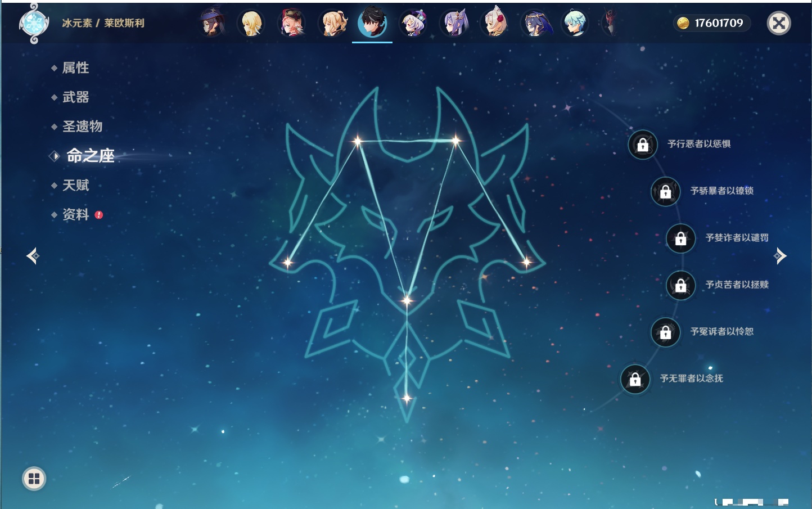Click the 冰元素 / 莱欧斯利 title text
This screenshot has width=812, height=509.
point(103,23)
